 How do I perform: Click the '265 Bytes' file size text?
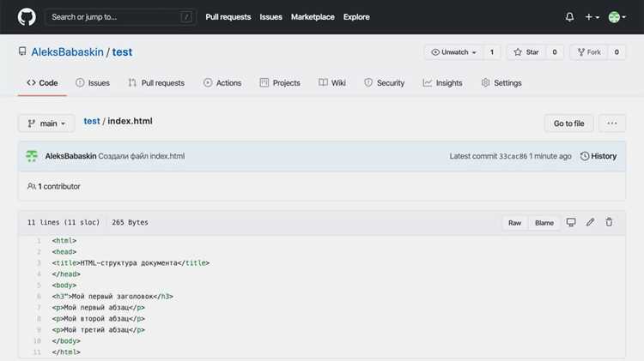(x=130, y=222)
